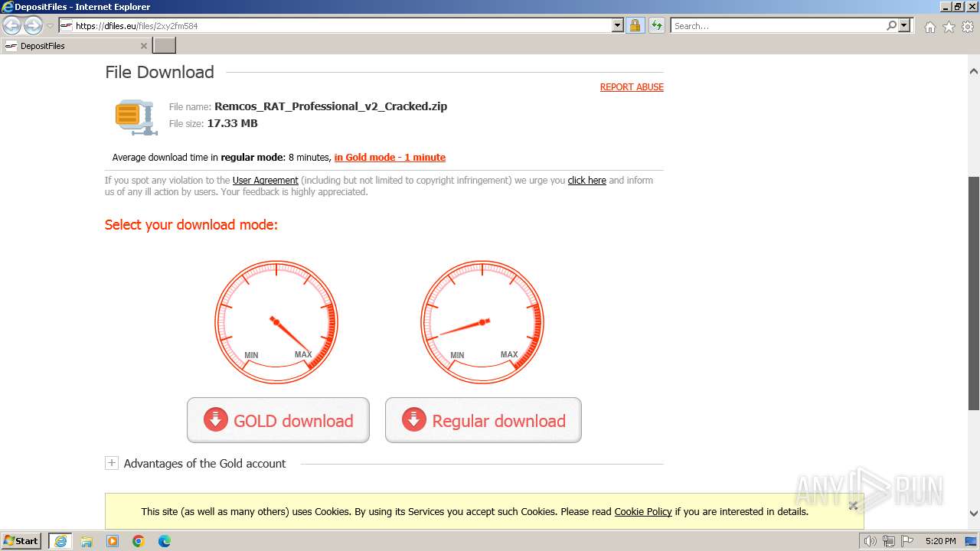Click the File Download heading
This screenshot has width=980, height=551.
[x=159, y=72]
